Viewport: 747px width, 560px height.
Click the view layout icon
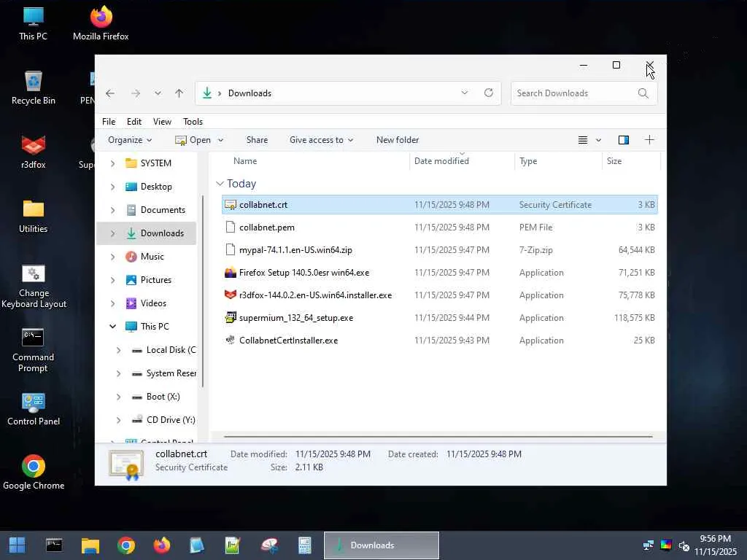click(x=583, y=140)
